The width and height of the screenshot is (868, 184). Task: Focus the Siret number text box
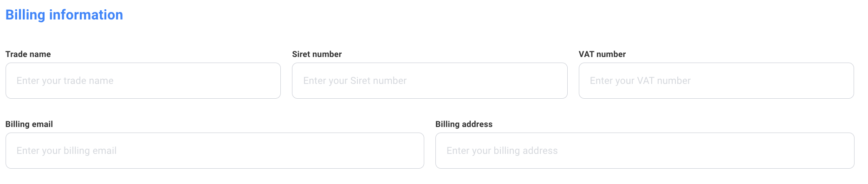(430, 81)
